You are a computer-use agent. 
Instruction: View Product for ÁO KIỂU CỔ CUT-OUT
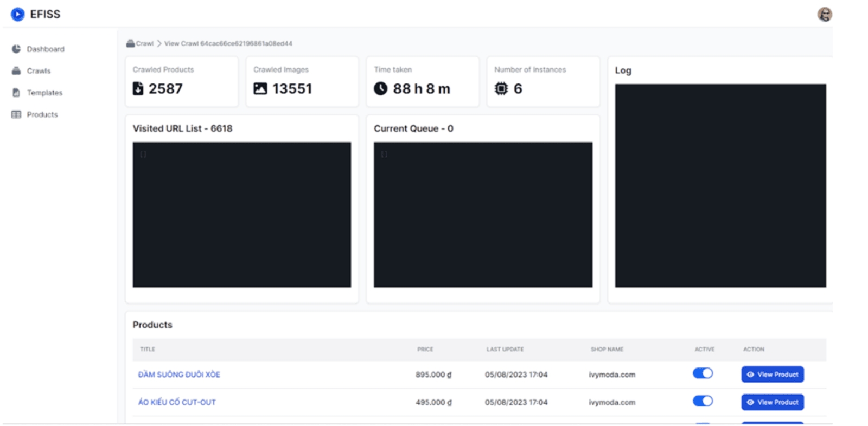coord(773,402)
